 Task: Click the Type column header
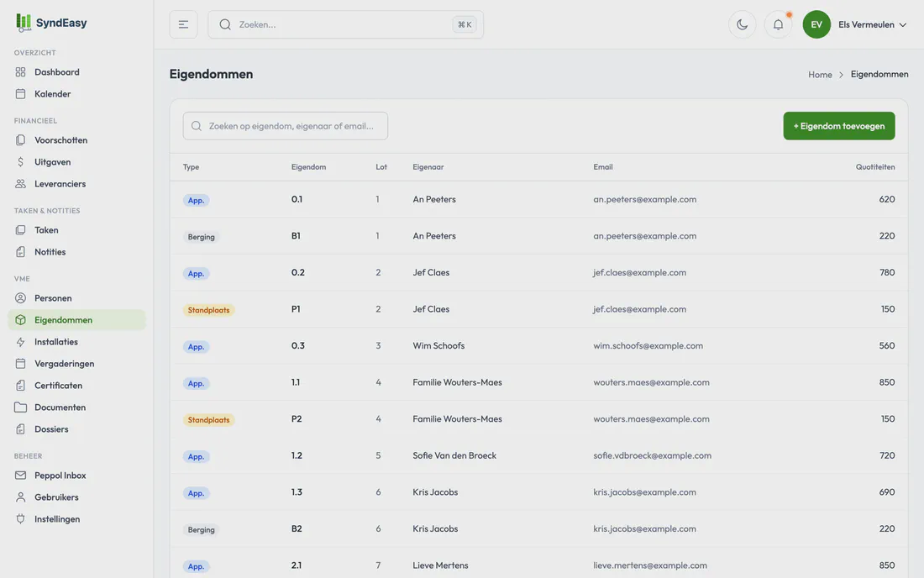tap(191, 166)
